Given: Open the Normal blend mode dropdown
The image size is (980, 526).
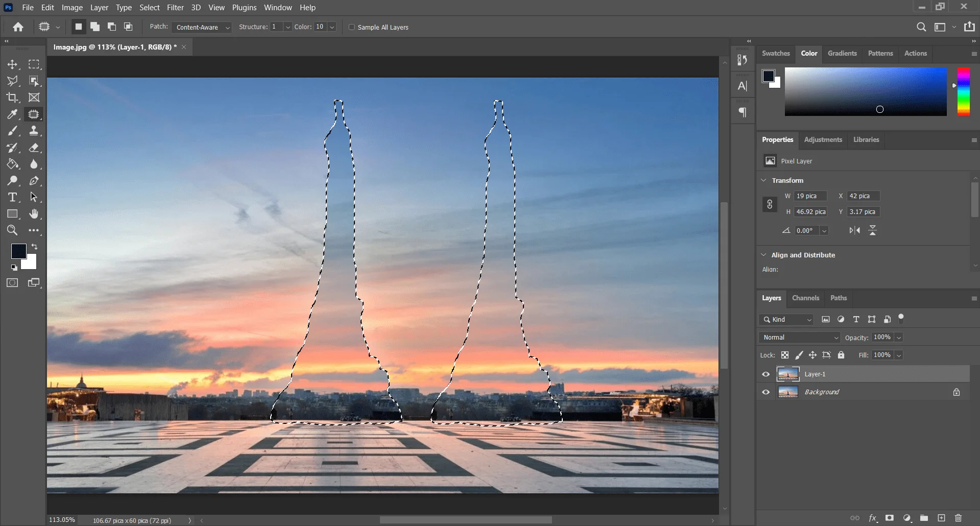Looking at the screenshot, I should click(x=799, y=338).
